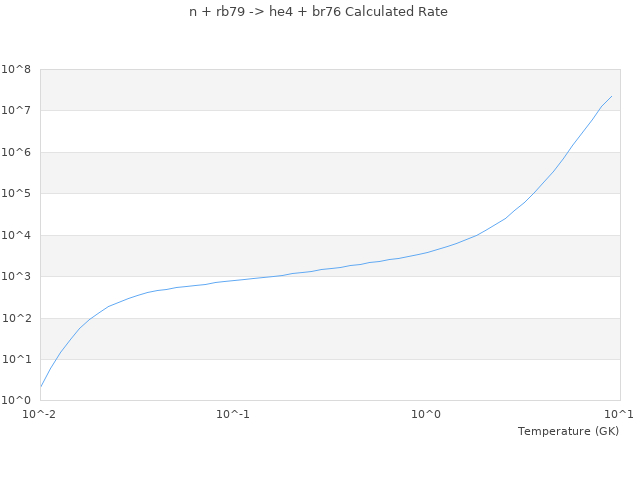This screenshot has height=480, width=640.
Task: Click the 10^6 y-axis tick label
Action: [16, 153]
